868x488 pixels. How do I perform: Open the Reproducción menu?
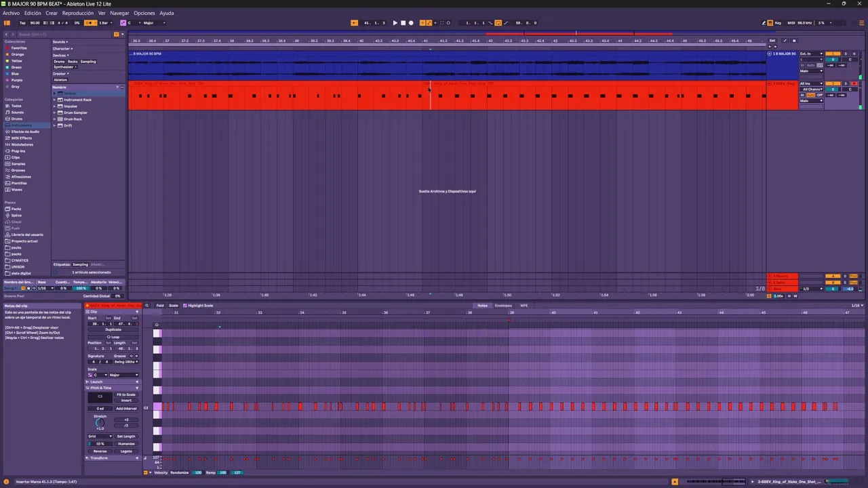(78, 13)
